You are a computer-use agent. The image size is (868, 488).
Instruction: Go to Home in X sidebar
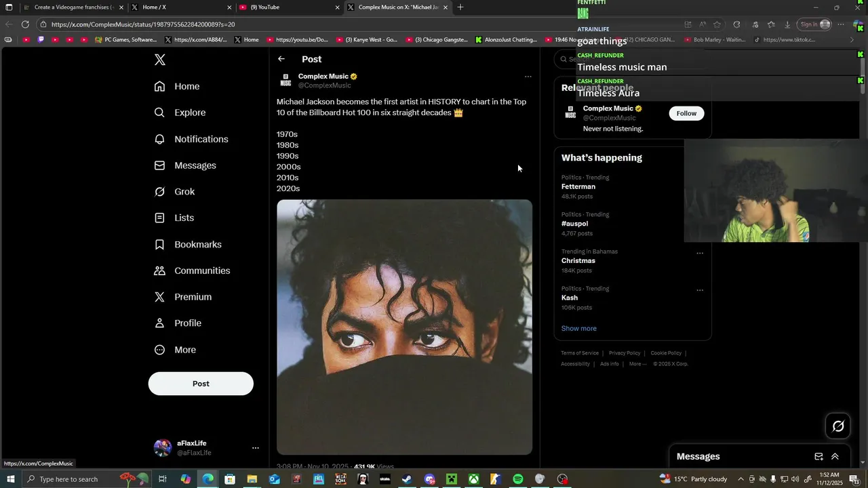pyautogui.click(x=177, y=86)
